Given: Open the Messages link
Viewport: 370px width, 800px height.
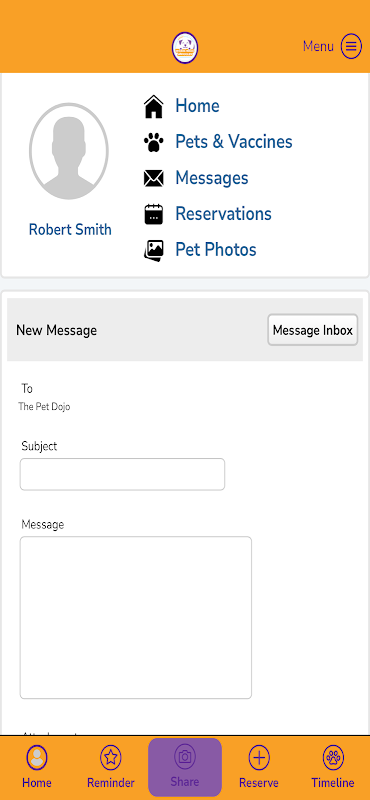Looking at the screenshot, I should tap(212, 178).
